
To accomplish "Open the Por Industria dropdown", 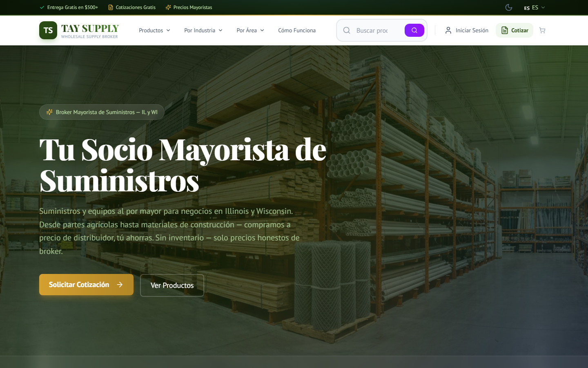I will pyautogui.click(x=203, y=30).
